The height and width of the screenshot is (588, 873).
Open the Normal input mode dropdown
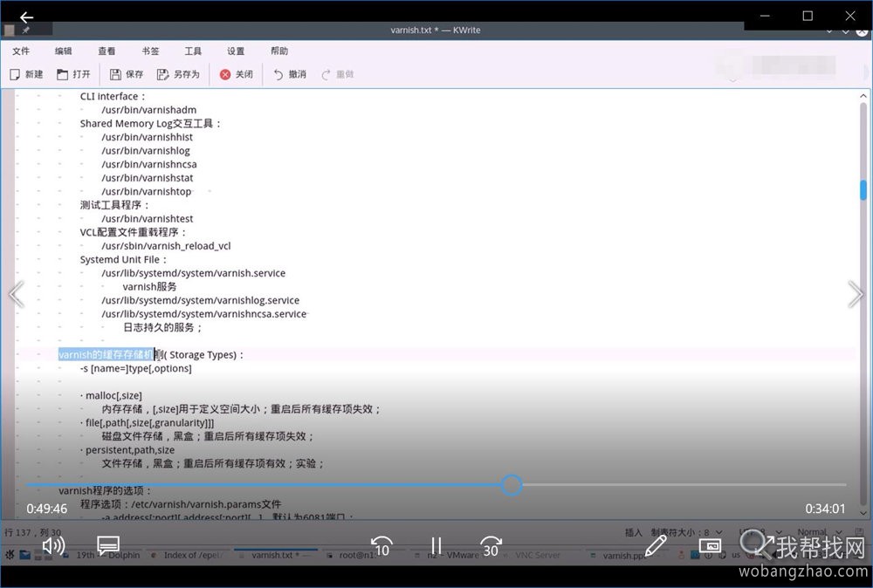819,532
